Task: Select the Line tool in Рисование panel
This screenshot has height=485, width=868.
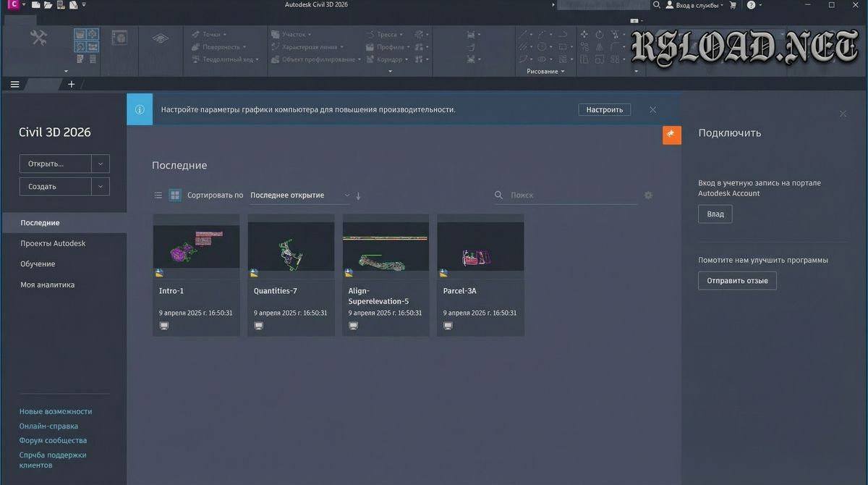Action: (x=522, y=34)
